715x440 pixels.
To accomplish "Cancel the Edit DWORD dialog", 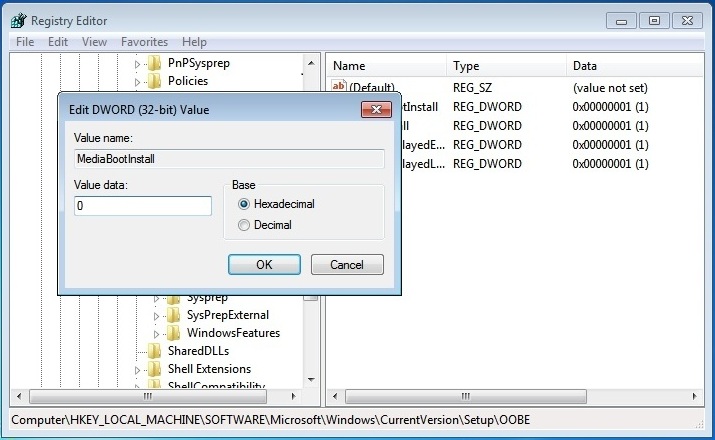I will pos(347,265).
